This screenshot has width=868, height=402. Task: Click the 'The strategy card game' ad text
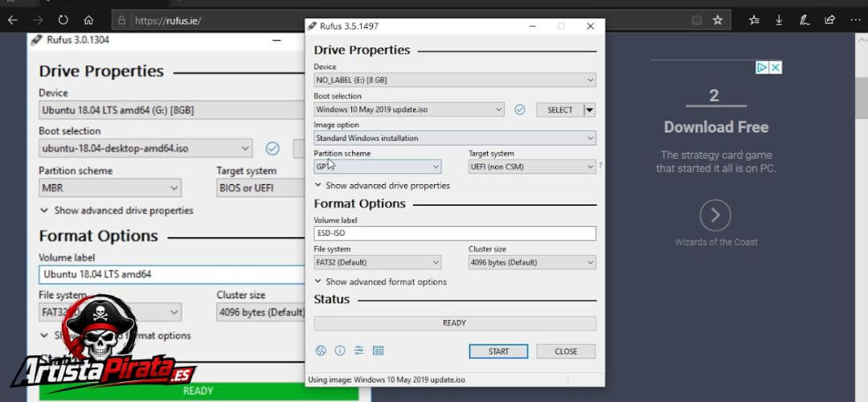pos(716,155)
